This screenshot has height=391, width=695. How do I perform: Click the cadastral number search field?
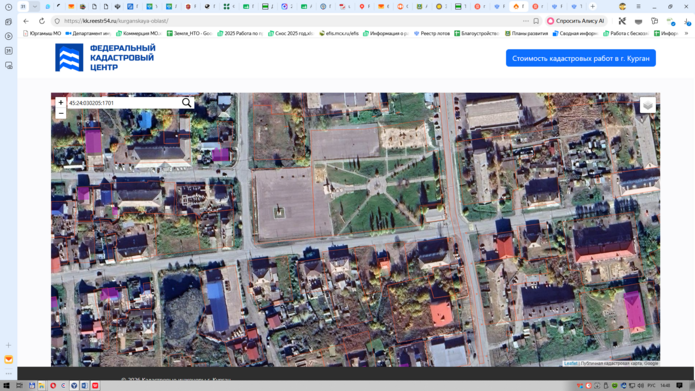124,103
